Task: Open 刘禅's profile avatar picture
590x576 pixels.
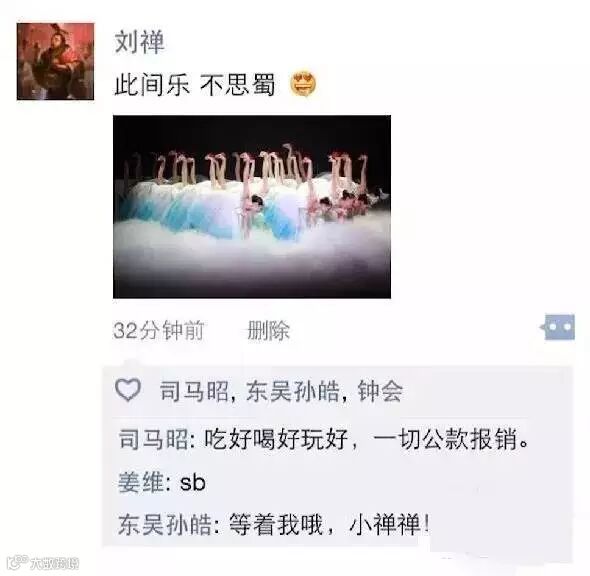Action: [x=55, y=61]
